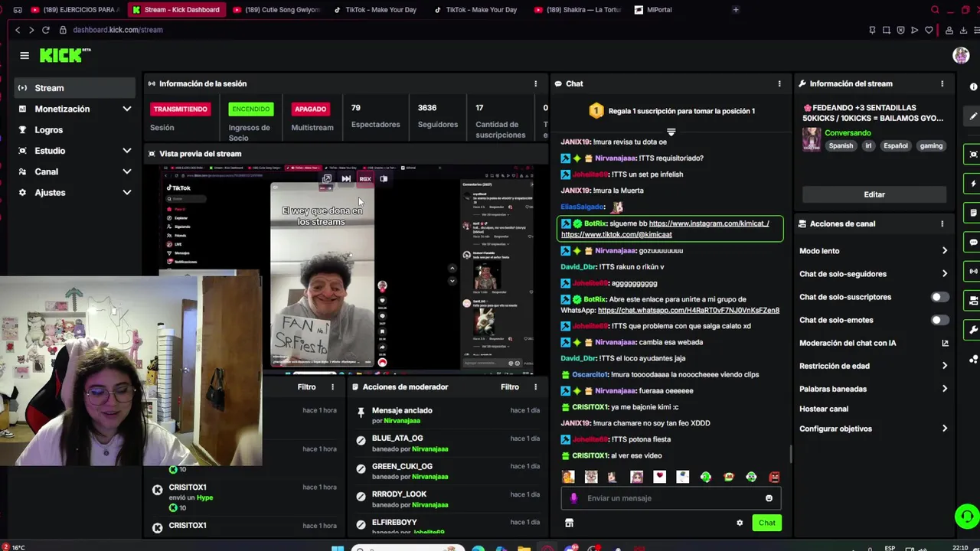Open the TikTok kimicaat link in chat
The width and height of the screenshot is (980, 551).
616,234
